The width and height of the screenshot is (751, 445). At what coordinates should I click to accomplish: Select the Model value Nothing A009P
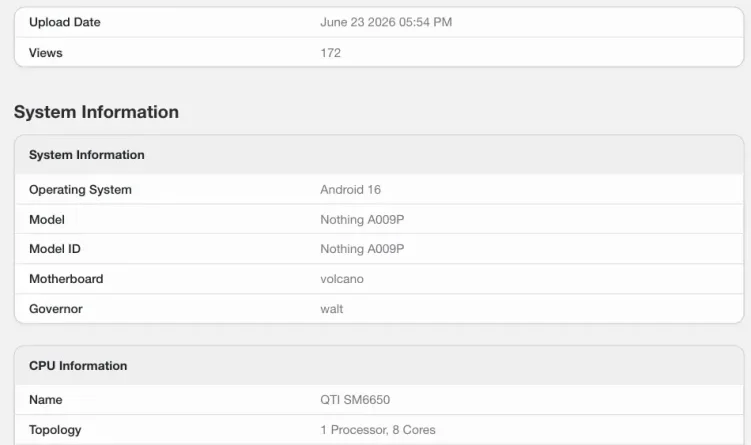pos(362,219)
